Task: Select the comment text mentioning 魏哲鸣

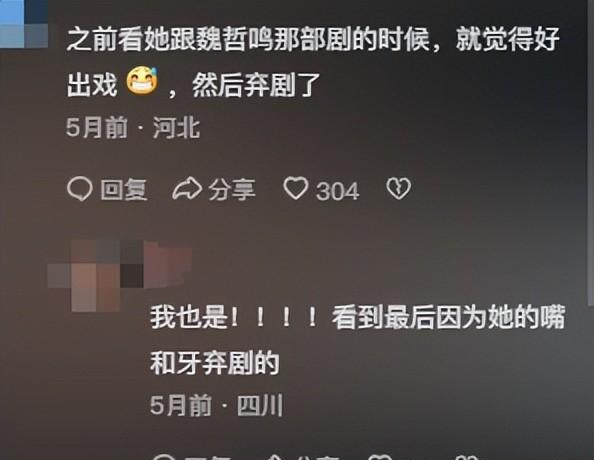Action: tap(313, 60)
